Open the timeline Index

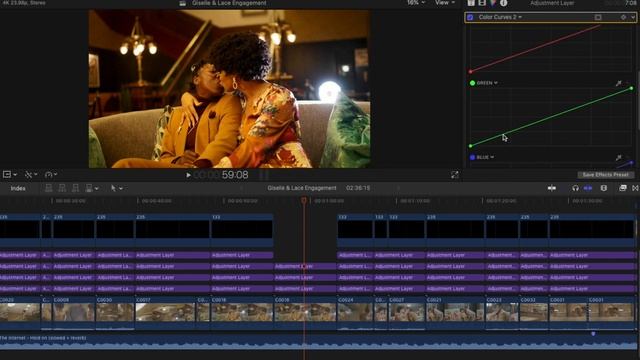click(18, 188)
